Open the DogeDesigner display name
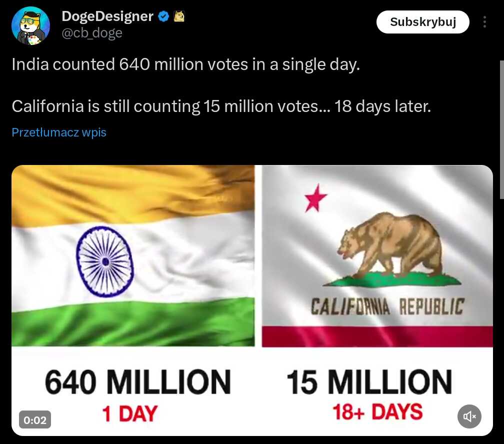Viewport: 504px width, 444px height. [107, 16]
